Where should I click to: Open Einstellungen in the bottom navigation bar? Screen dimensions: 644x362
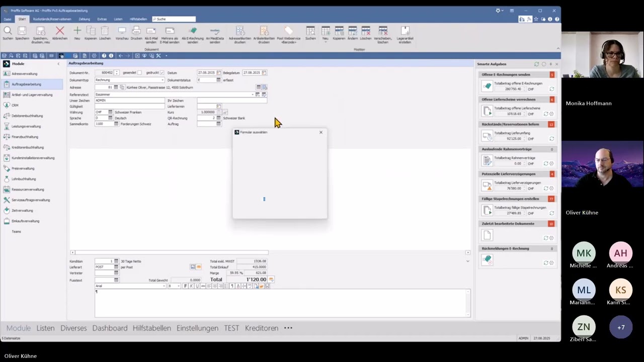click(197, 328)
